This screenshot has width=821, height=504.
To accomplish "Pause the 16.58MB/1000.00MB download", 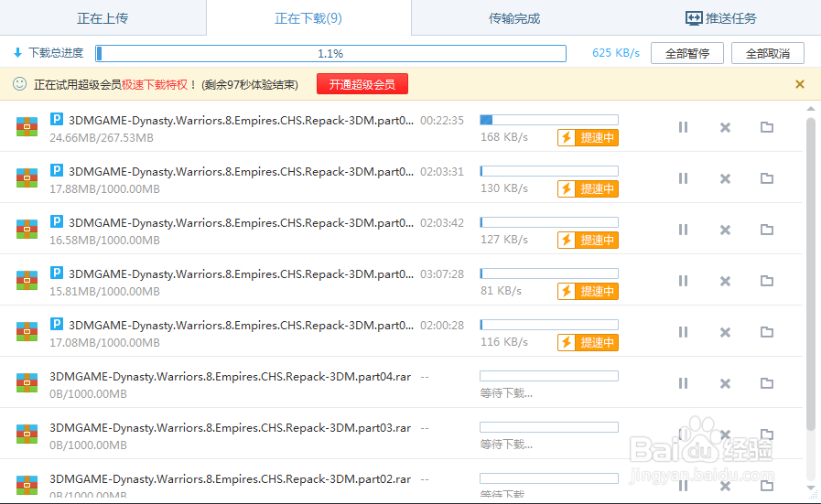I will tap(683, 230).
